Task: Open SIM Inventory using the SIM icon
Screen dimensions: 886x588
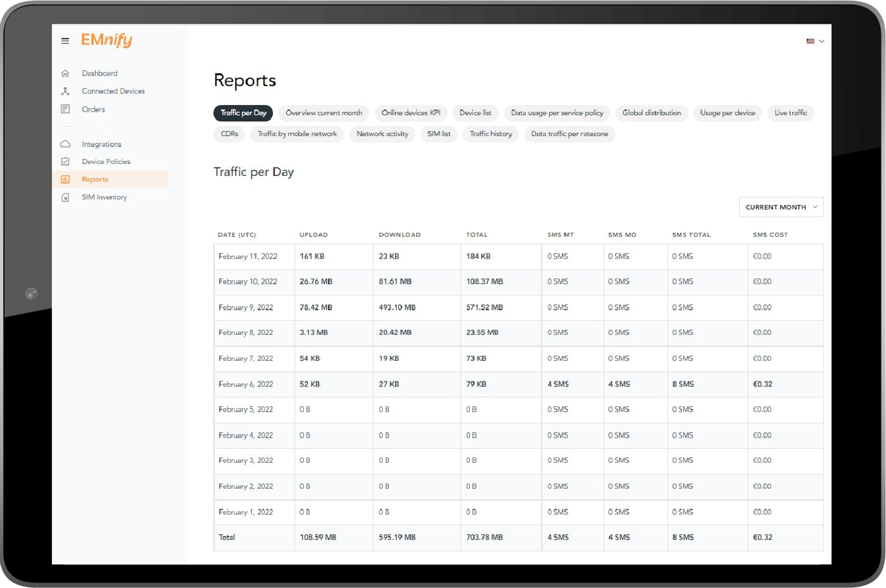Action: pos(66,197)
